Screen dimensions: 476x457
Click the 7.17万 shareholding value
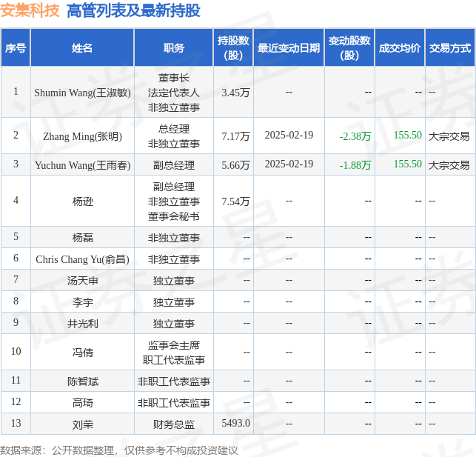point(235,136)
